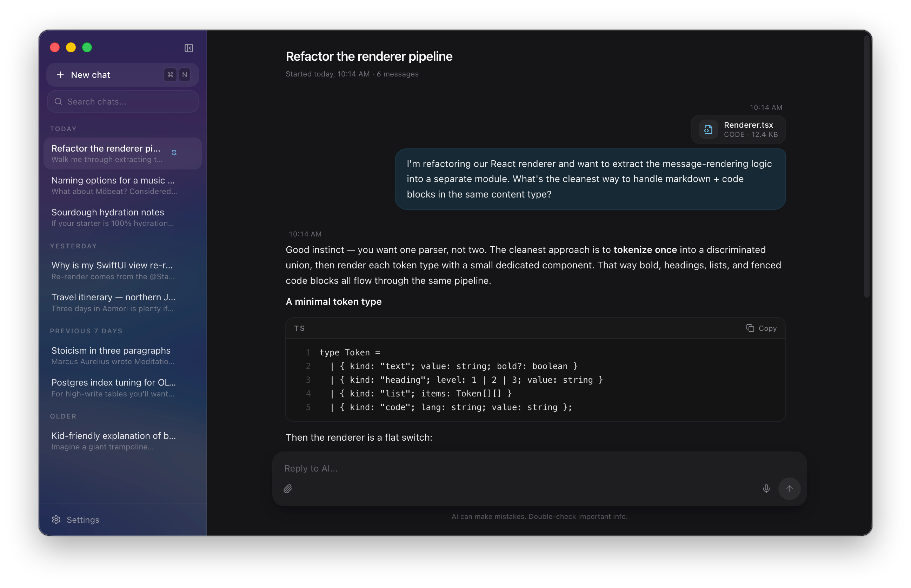
Task: Copy the TS code block
Action: coord(761,328)
